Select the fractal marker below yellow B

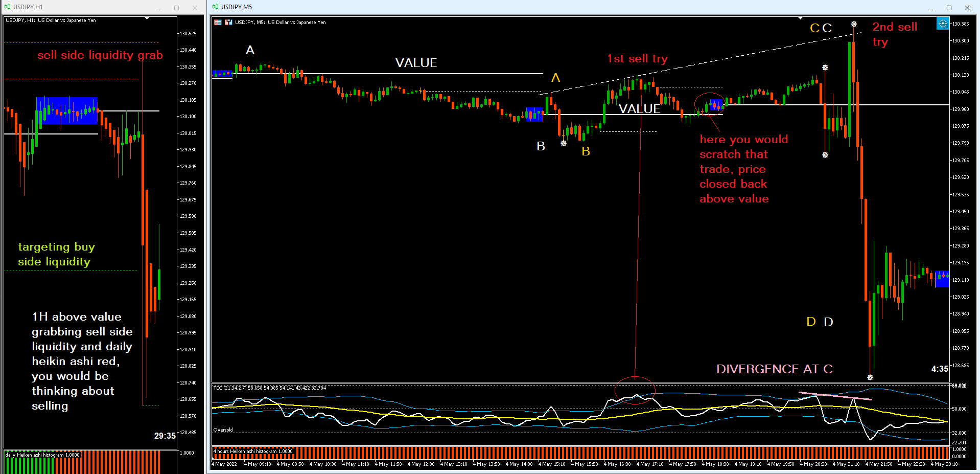tap(564, 143)
